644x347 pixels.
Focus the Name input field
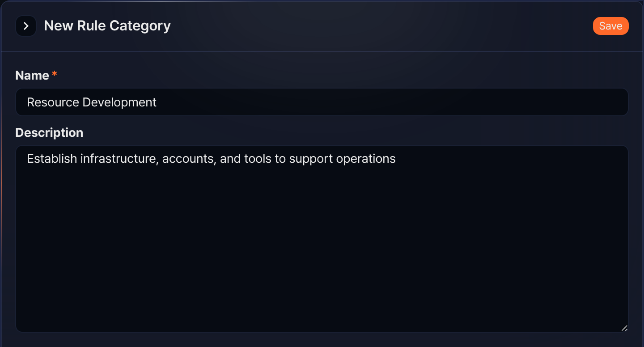click(x=322, y=102)
